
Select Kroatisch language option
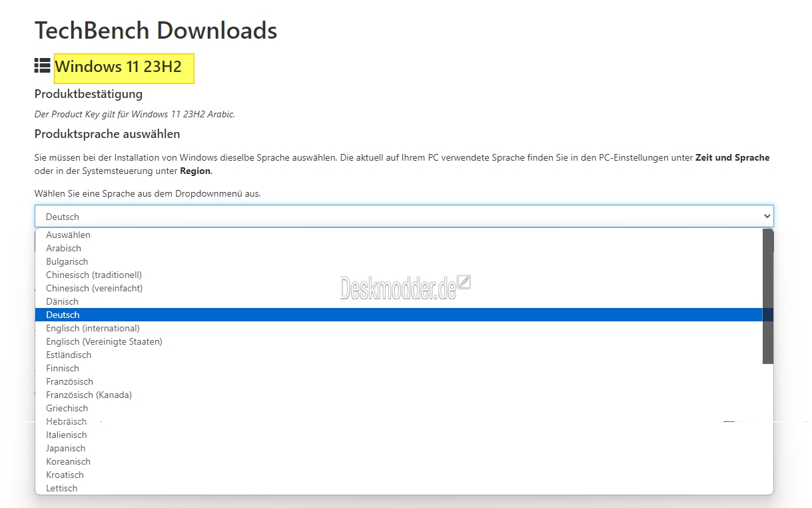click(x=398, y=475)
